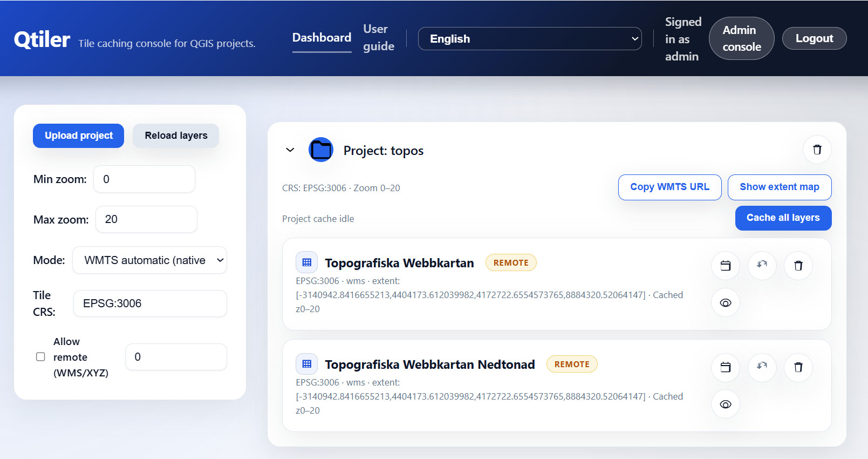This screenshot has height=459, width=868.
Task: Click the blue topos project folder icon
Action: tap(321, 150)
